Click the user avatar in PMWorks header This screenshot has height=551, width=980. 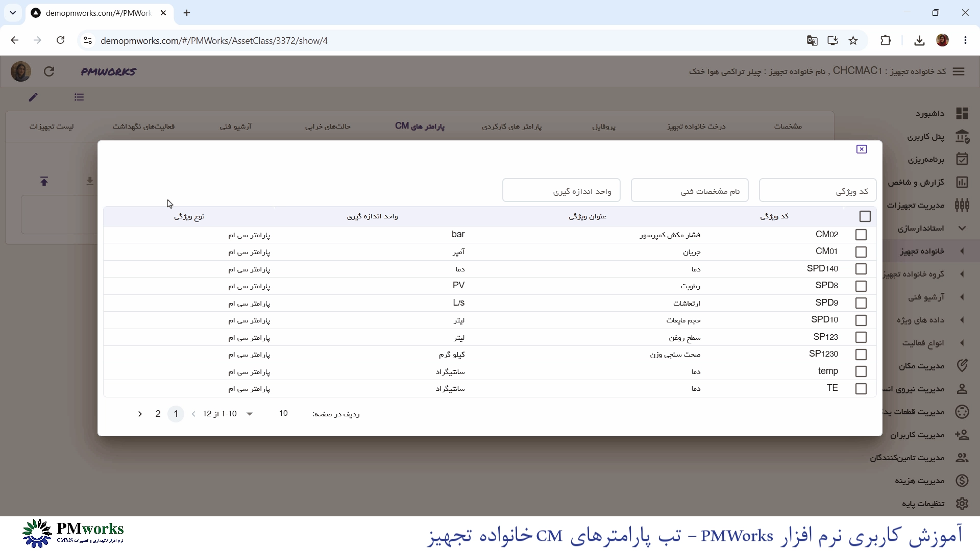coord(21,71)
